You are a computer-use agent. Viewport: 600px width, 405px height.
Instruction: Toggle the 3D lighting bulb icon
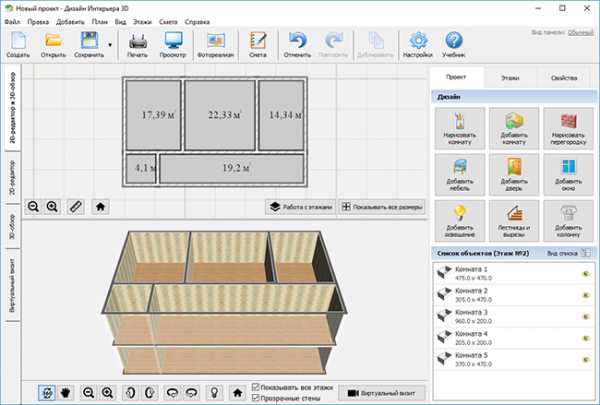(x=214, y=392)
